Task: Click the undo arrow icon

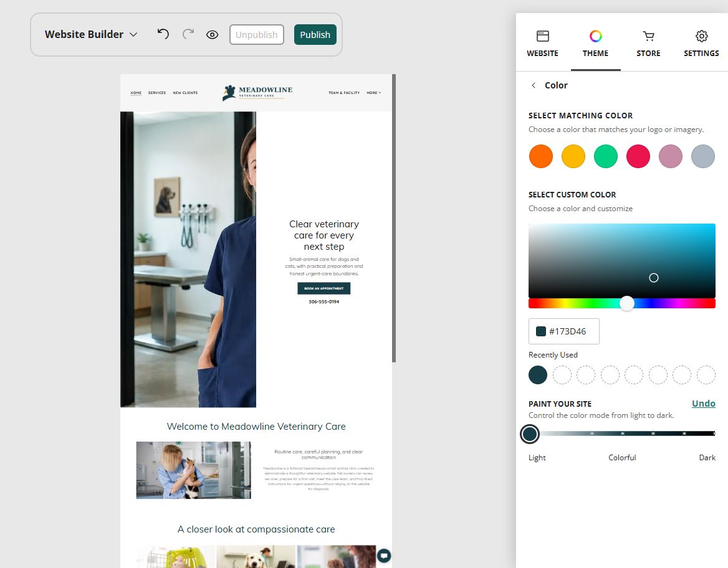Action: pos(163,34)
